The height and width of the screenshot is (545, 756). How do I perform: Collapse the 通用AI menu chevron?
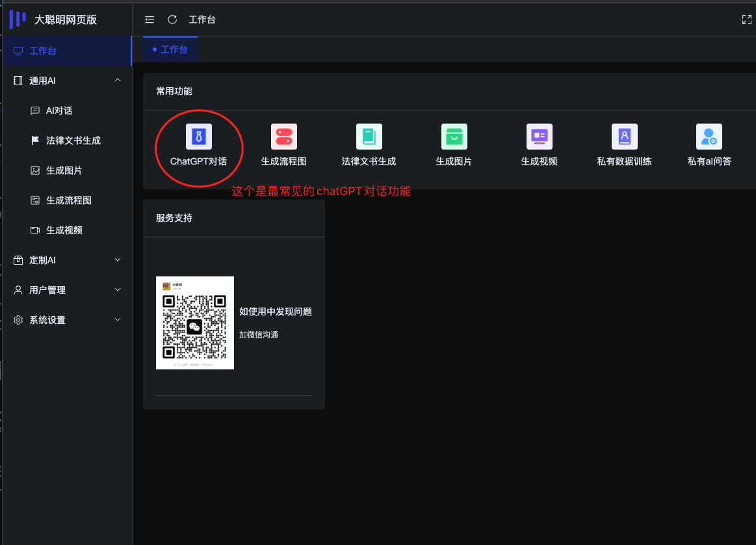click(118, 80)
